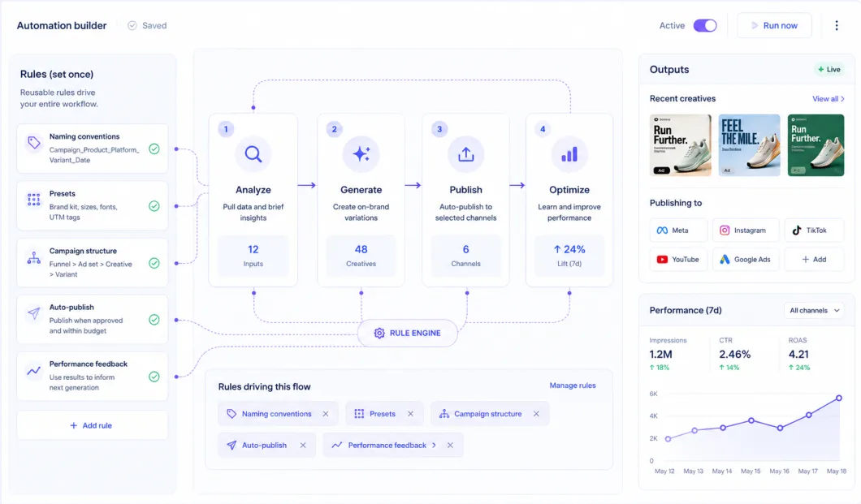
Task: Toggle Naming conventions rule checkmark
Action: [154, 149]
